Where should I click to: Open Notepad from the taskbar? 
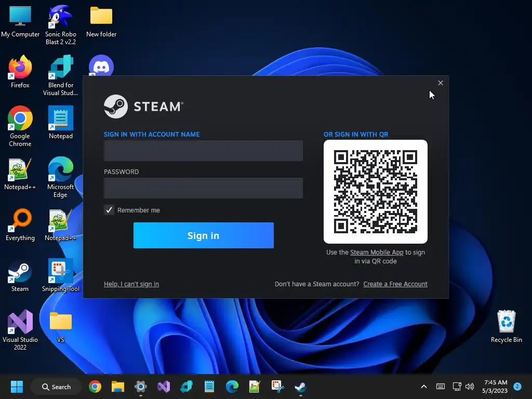209,387
